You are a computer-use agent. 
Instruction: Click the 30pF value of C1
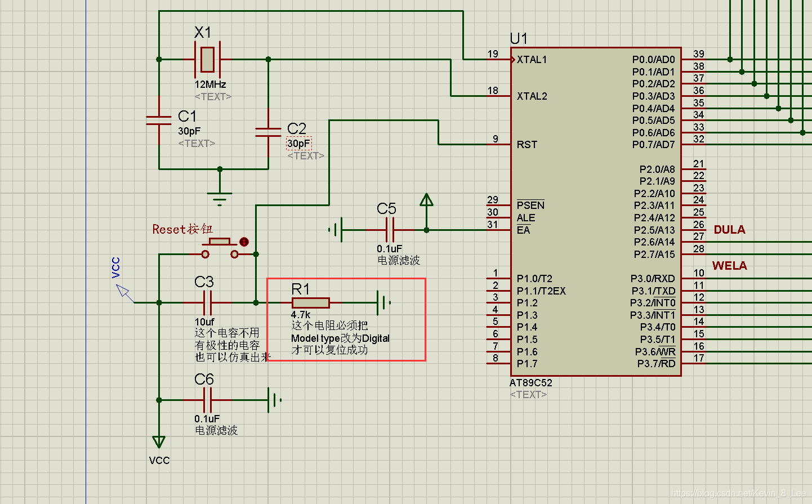coord(189,131)
